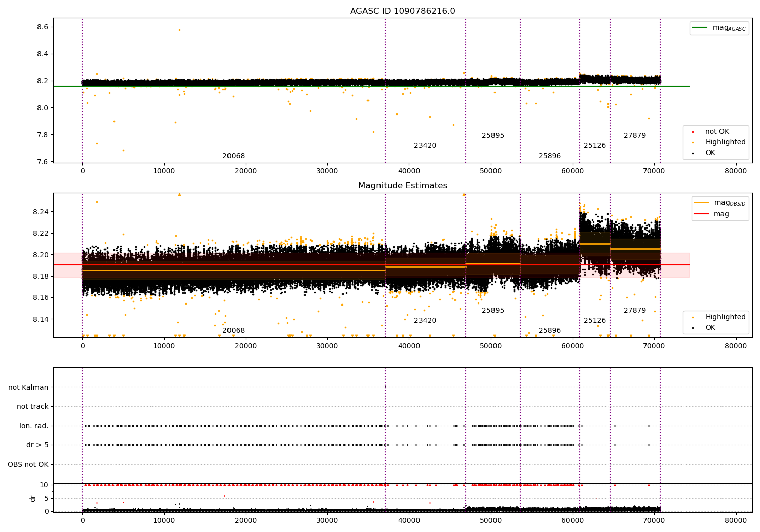The image size is (760, 532).
Task: Select "not OK" legend entry
Action: coord(716,132)
